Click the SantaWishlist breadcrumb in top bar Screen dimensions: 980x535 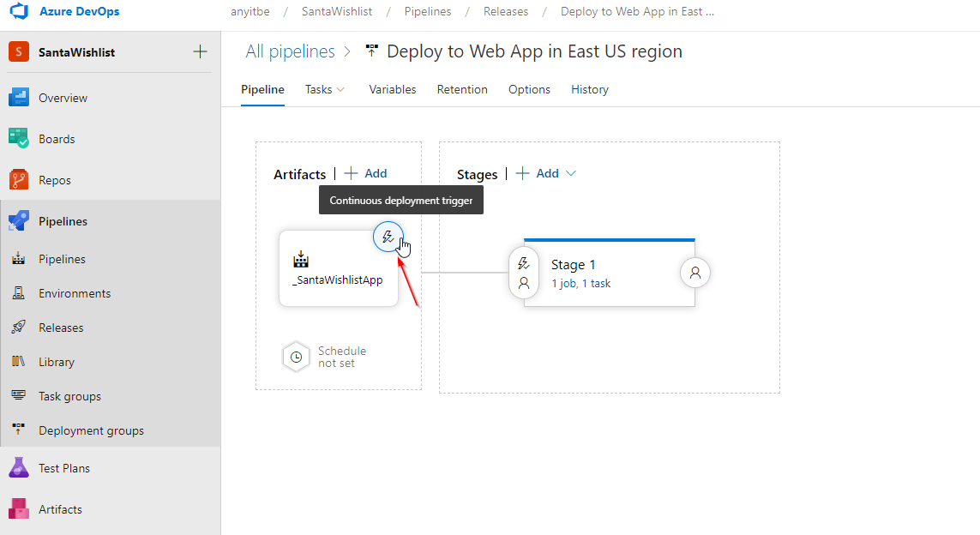pos(337,11)
